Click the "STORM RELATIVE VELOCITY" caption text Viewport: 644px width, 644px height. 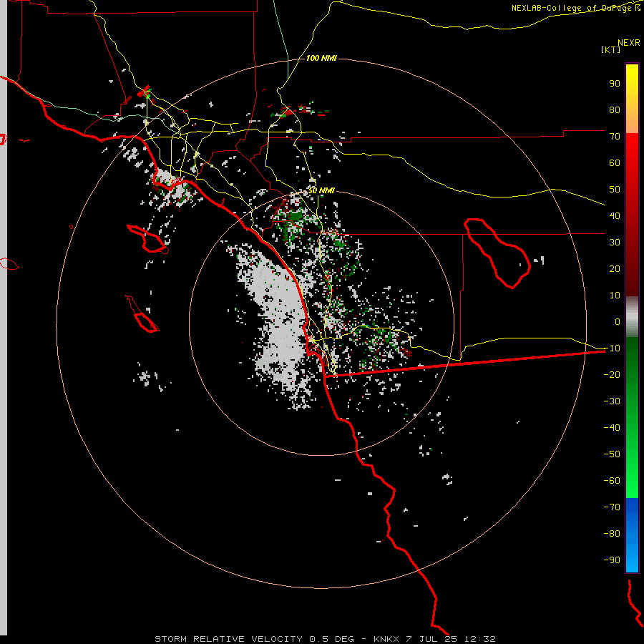coord(229,639)
